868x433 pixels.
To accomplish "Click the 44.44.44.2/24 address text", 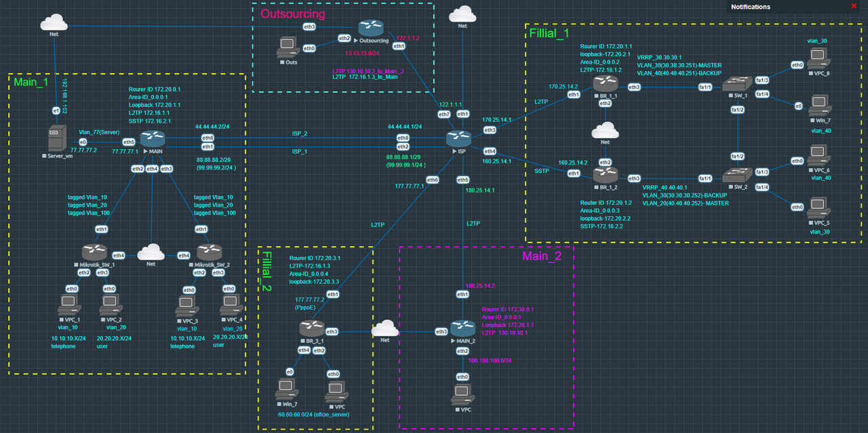I will 214,127.
